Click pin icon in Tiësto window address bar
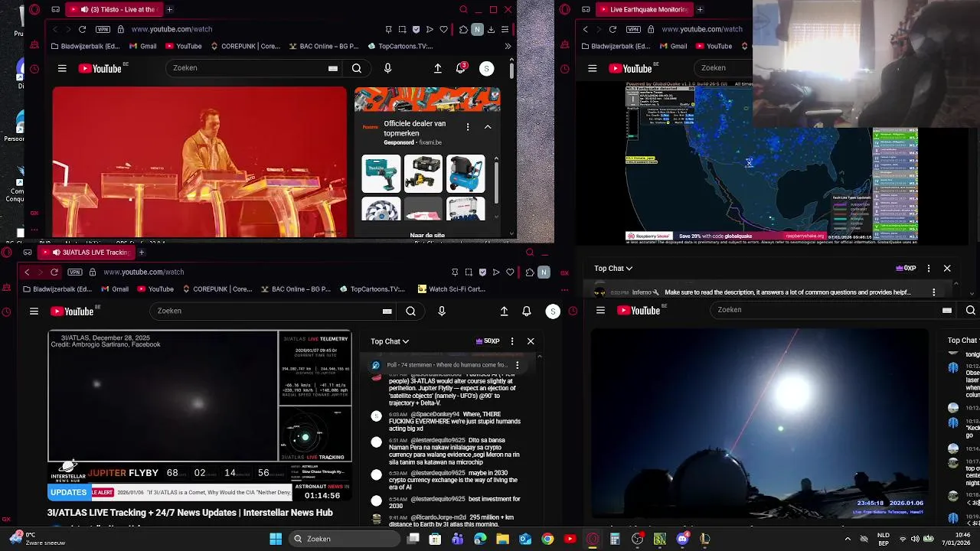Viewport: 980px width, 551px height. pos(390,29)
